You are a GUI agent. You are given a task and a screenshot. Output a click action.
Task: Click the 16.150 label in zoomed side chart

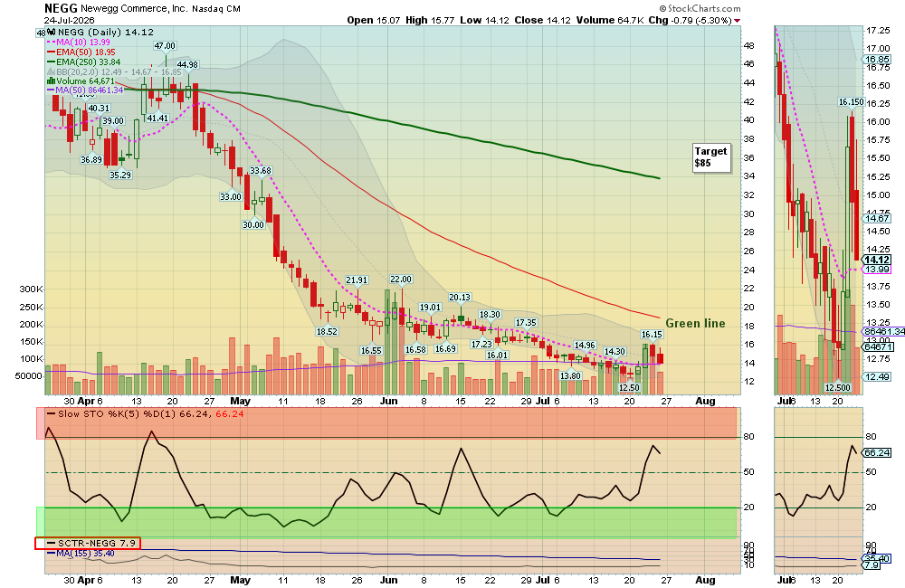[x=852, y=102]
